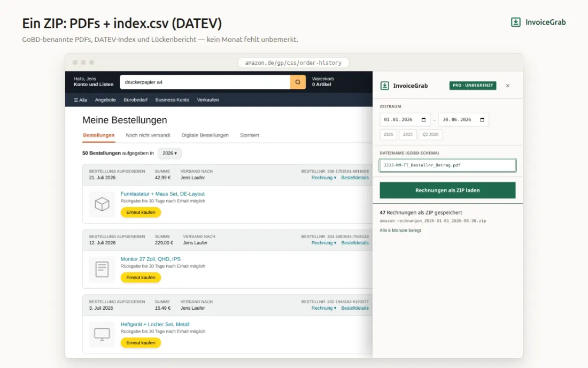
Task: Click Erneut kaufen for the Monitor 27 Zoll
Action: point(141,278)
